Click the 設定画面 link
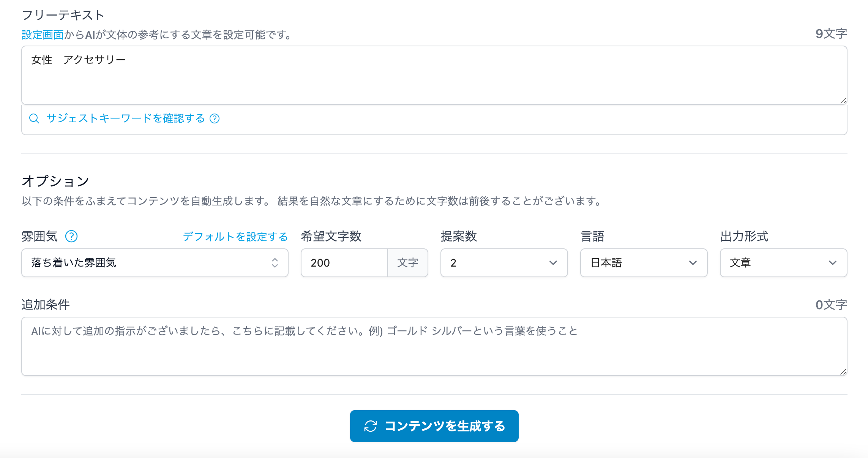868x458 pixels. click(x=43, y=35)
